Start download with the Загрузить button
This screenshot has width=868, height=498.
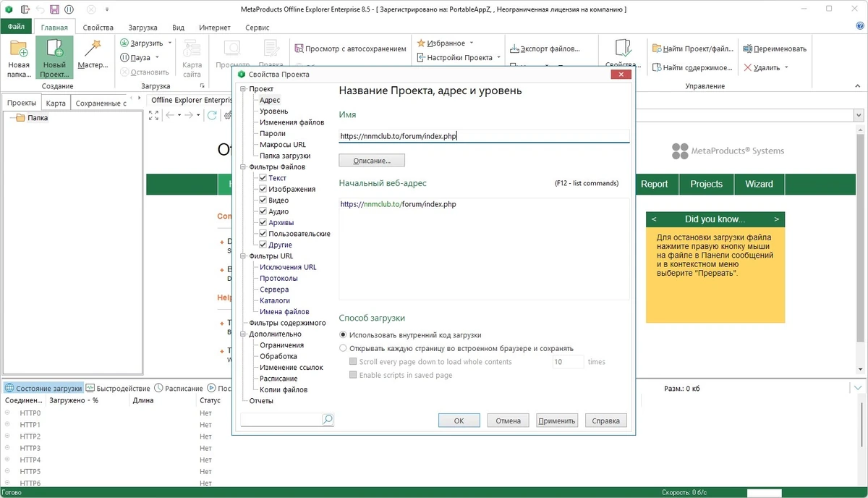[141, 43]
